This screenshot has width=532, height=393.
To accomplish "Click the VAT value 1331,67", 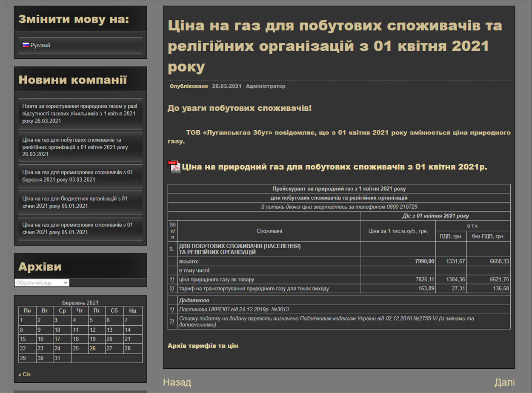I will point(455,261).
